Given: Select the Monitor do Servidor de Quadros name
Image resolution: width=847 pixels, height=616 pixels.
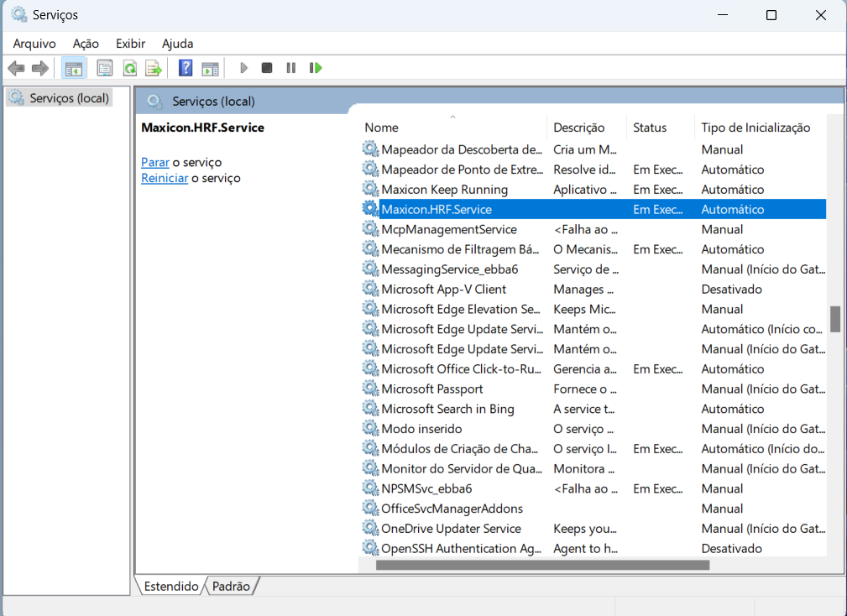Looking at the screenshot, I should 462,469.
